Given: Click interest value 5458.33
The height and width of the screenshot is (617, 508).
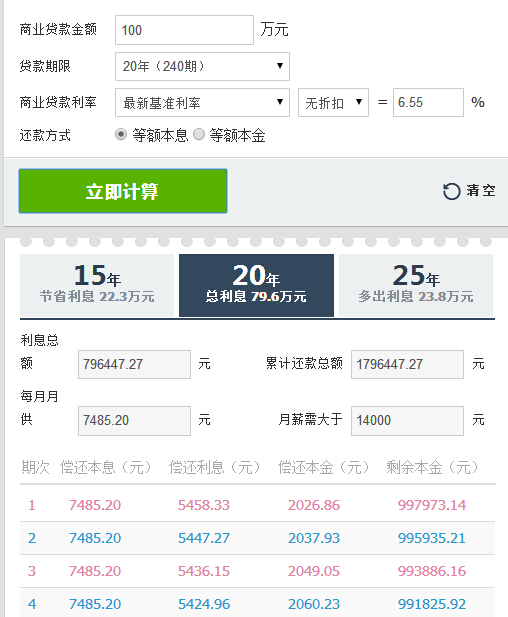Looking at the screenshot, I should [x=204, y=505].
